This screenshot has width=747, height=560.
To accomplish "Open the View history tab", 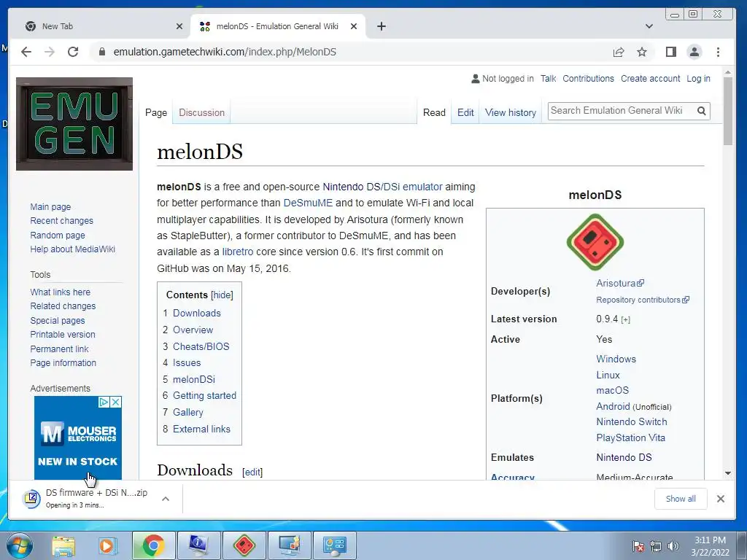I will coord(510,112).
